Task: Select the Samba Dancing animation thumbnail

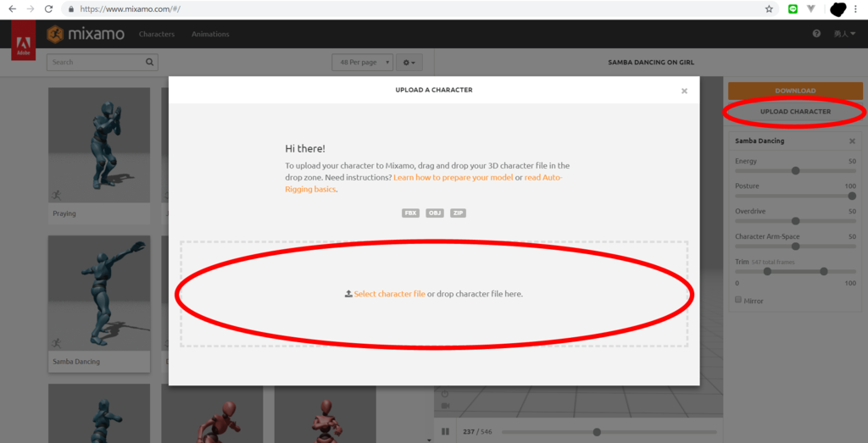Action: tap(99, 293)
